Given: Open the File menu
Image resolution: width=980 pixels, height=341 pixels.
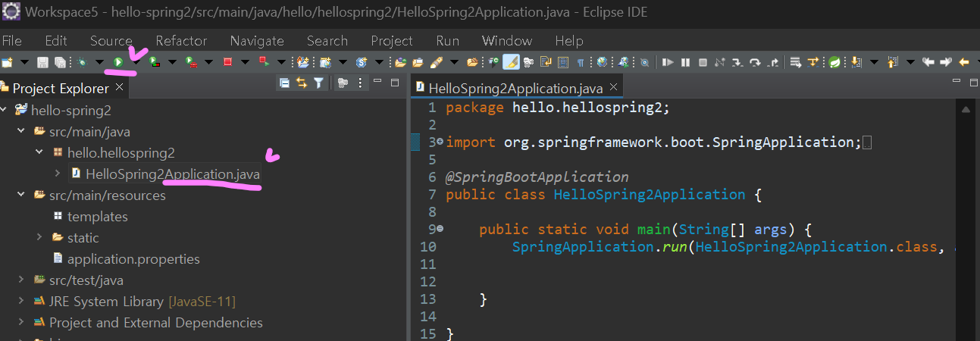Looking at the screenshot, I should click(x=12, y=41).
